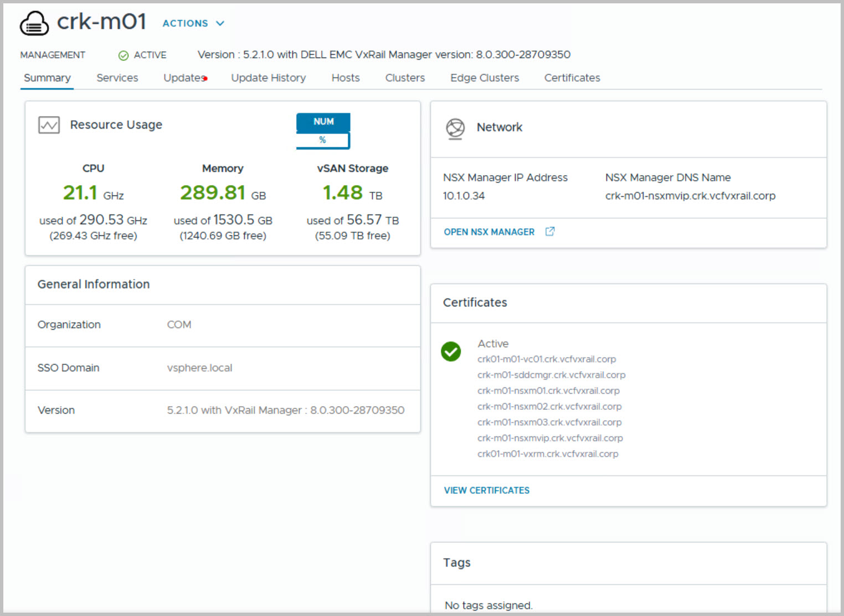The image size is (844, 616).
Task: Switch to the Update History tab
Action: point(268,78)
